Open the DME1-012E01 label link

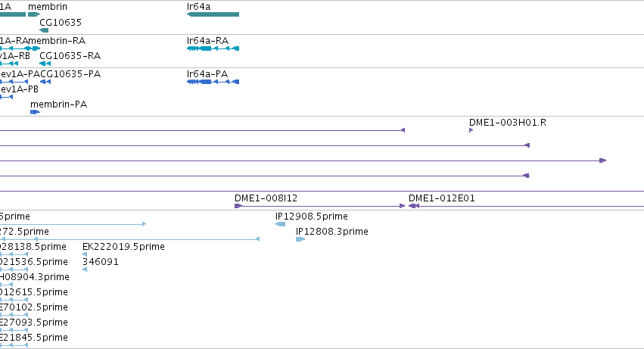441,198
